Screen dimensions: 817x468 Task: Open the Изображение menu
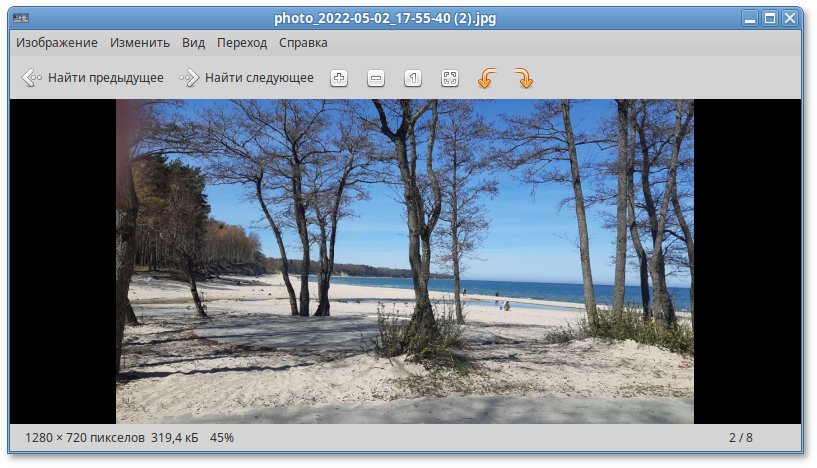[x=57, y=43]
